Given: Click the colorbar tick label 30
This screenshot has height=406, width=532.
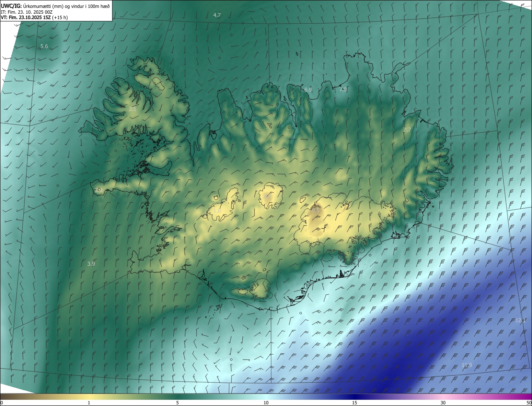Looking at the screenshot, I should (443, 403).
